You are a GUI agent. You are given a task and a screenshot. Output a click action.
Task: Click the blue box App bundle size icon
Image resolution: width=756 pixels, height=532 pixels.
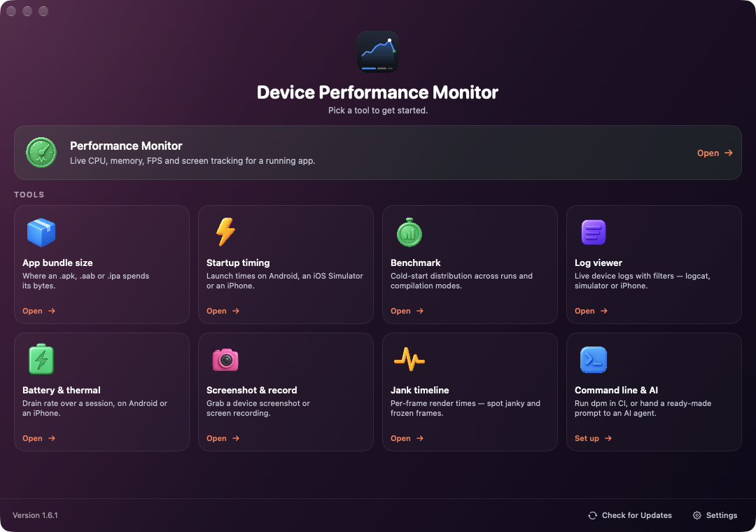(x=41, y=232)
